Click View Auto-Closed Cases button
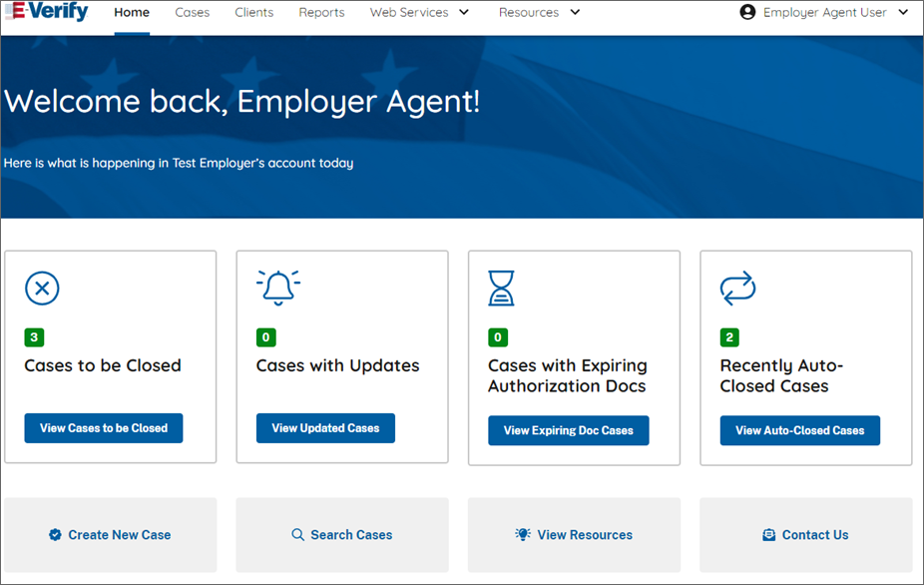 click(x=799, y=430)
